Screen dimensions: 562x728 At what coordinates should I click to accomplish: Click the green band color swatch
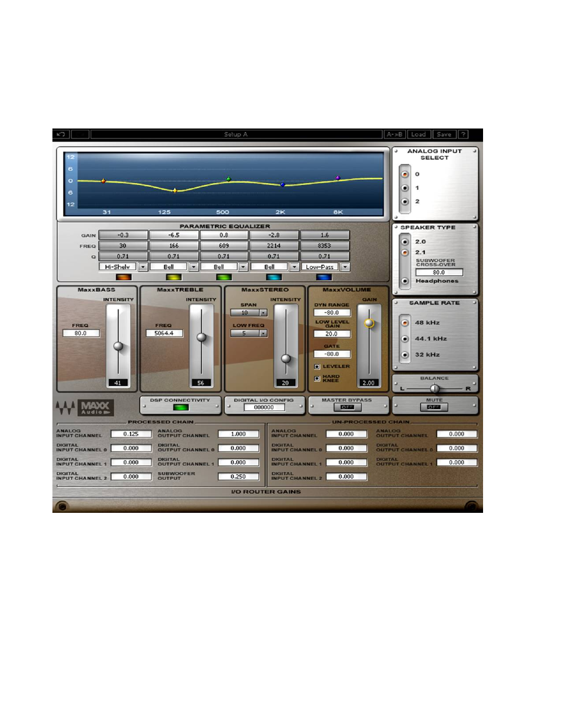click(x=224, y=277)
